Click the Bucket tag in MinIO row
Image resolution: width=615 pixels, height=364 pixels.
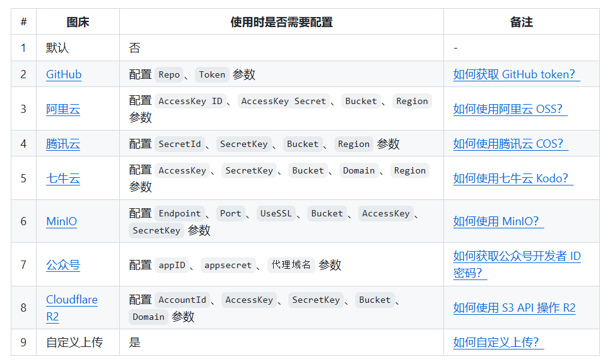coord(327,213)
